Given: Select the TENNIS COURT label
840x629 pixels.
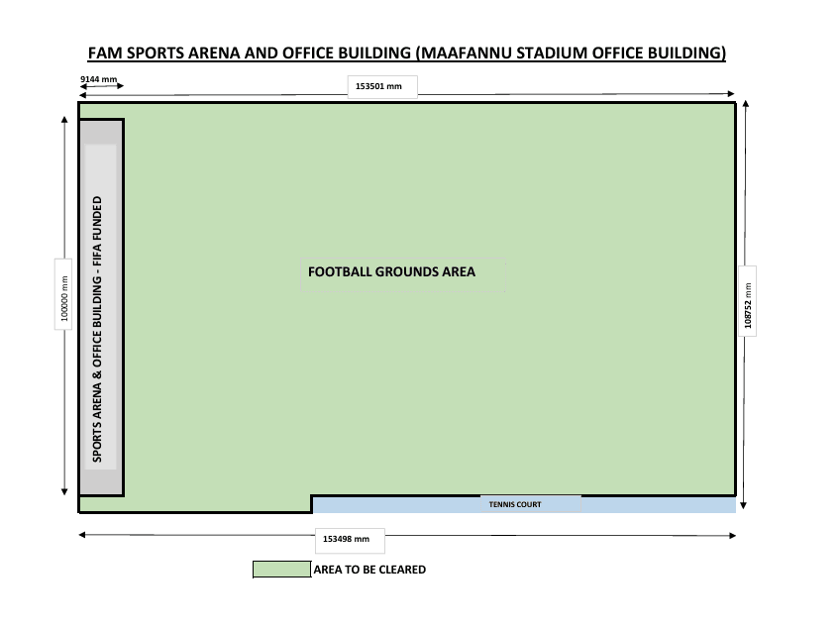Looking at the screenshot, I should click(515, 504).
